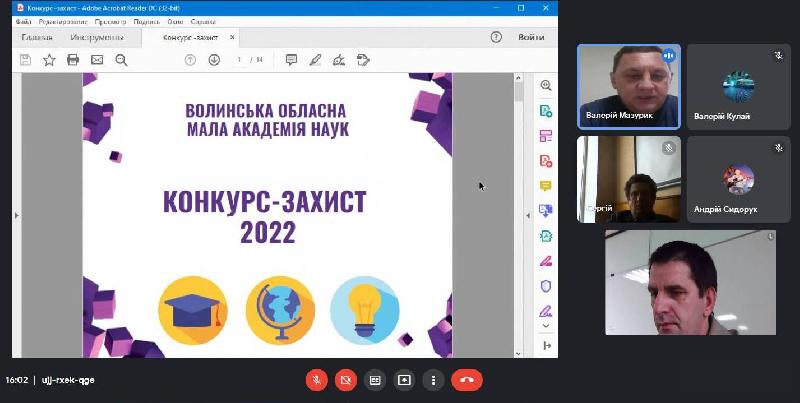Image resolution: width=800 pixels, height=403 pixels.
Task: Collapse the right tools pane arrow
Action: 546,345
